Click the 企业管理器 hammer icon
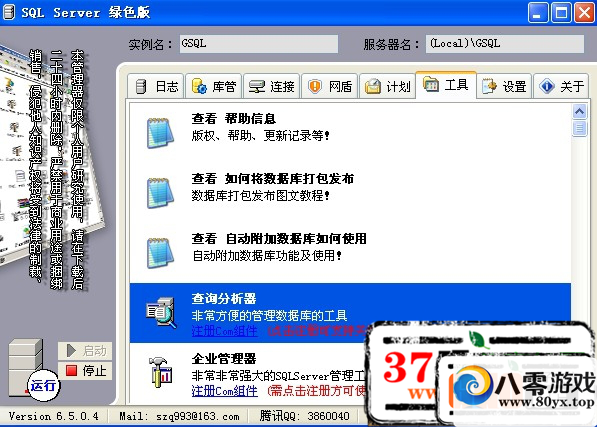 pos(161,372)
